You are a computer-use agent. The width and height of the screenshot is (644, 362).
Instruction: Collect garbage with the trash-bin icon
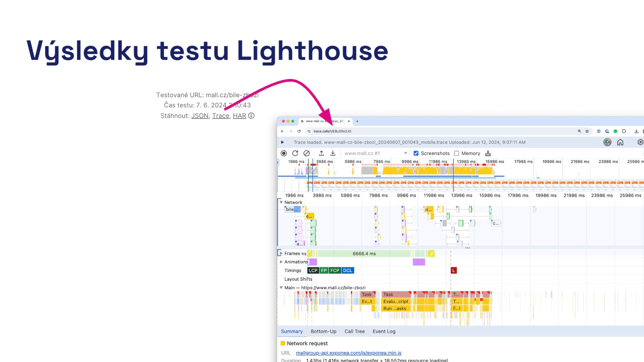pyautogui.click(x=488, y=153)
